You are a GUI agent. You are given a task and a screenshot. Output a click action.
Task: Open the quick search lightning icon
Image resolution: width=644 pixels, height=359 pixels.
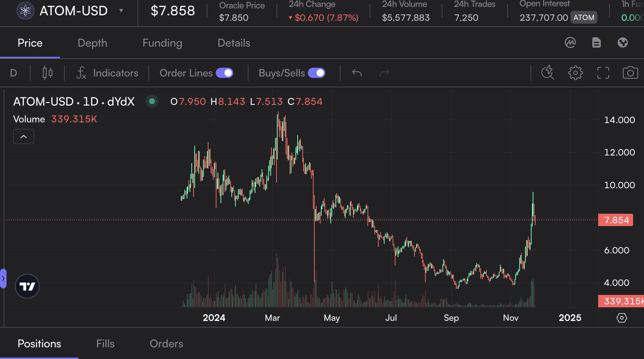548,73
